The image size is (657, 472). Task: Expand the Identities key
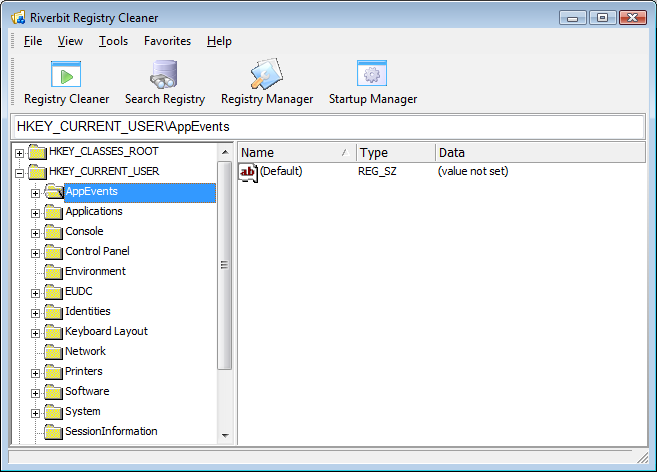pos(36,314)
